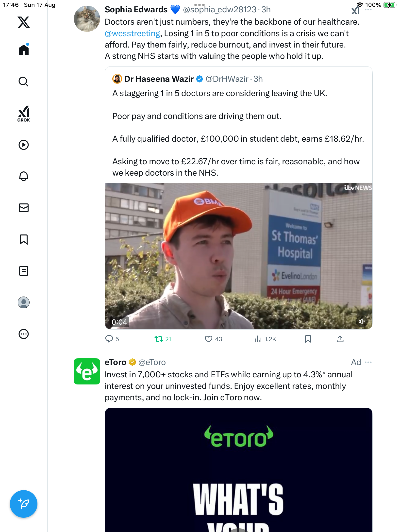The width and height of the screenshot is (399, 532).
Task: Open the sidebar Bookmarks page
Action: pyautogui.click(x=24, y=239)
